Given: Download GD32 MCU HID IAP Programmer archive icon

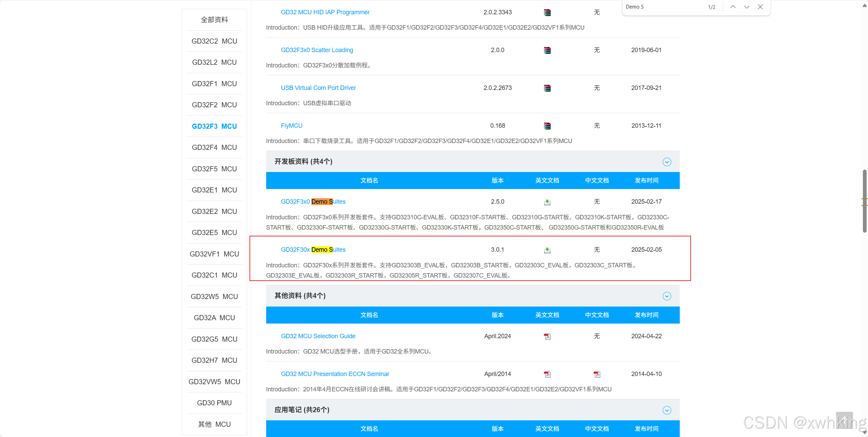Looking at the screenshot, I should click(547, 13).
